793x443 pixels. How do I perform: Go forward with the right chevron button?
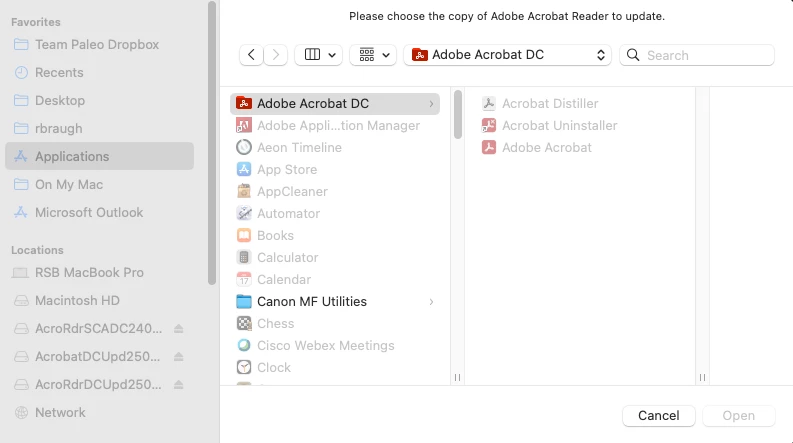[276, 55]
